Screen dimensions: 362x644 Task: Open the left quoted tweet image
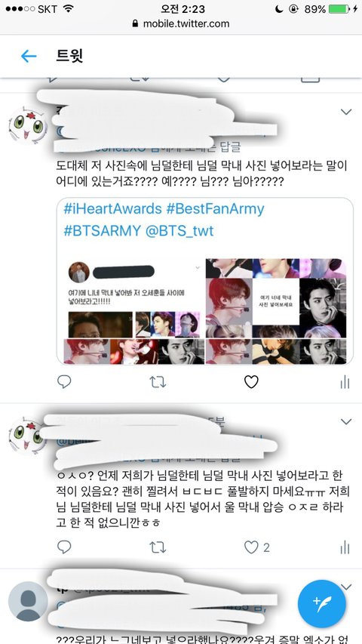(131, 311)
